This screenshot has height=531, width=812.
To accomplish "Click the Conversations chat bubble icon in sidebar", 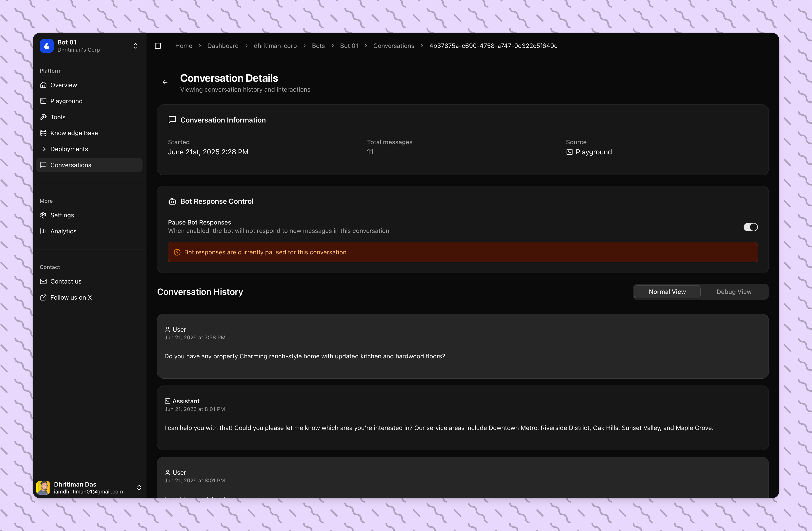I will [43, 165].
